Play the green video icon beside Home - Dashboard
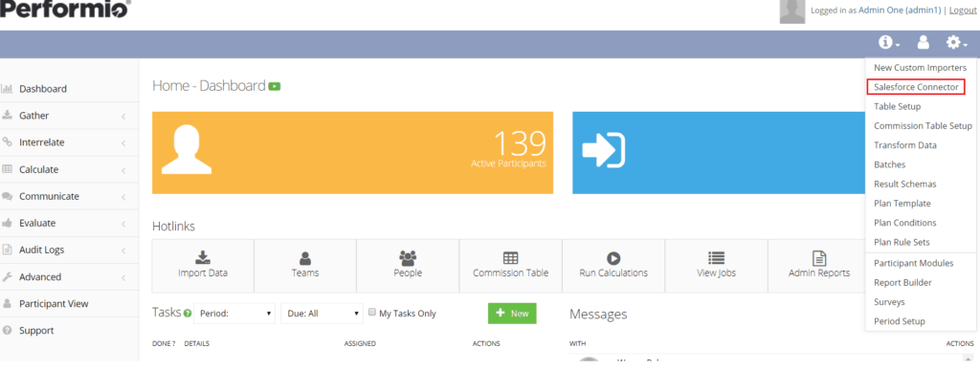This screenshot has width=980, height=370. point(275,86)
